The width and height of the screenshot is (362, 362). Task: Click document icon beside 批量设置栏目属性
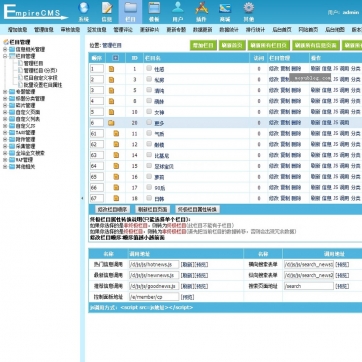[x=20, y=85]
